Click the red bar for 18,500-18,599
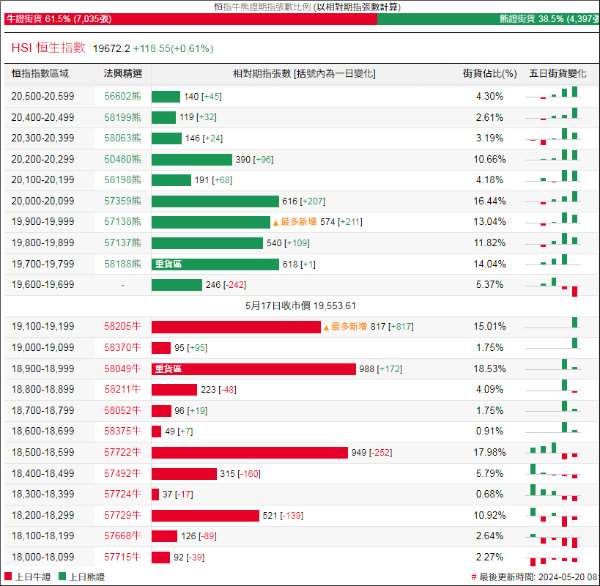 tap(249, 453)
